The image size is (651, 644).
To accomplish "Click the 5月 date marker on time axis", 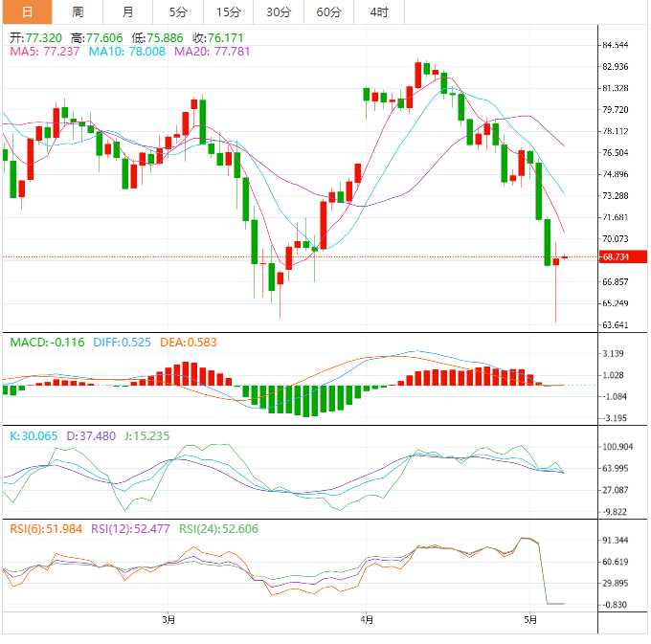I will 529,619.
